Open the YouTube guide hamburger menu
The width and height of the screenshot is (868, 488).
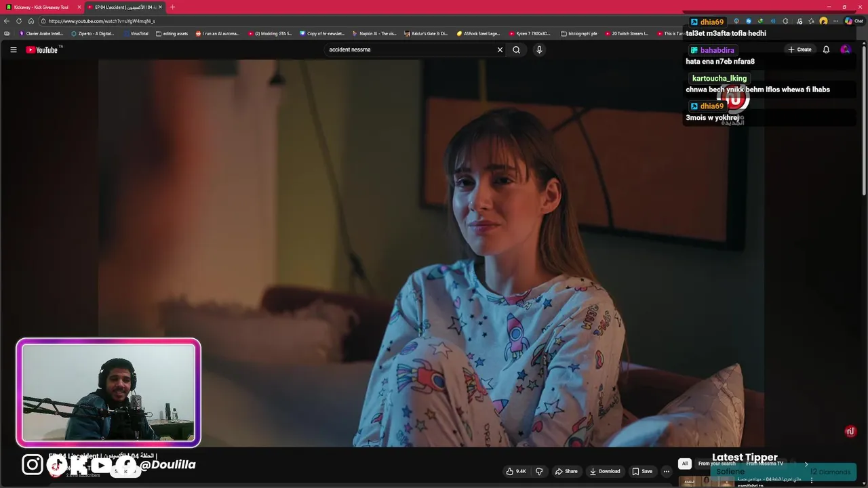(x=13, y=49)
